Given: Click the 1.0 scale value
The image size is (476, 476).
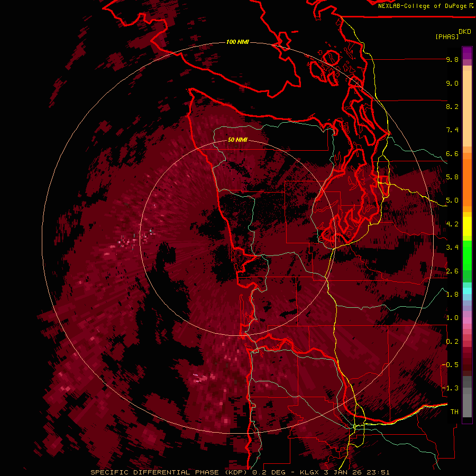Looking at the screenshot, I should click(452, 318).
